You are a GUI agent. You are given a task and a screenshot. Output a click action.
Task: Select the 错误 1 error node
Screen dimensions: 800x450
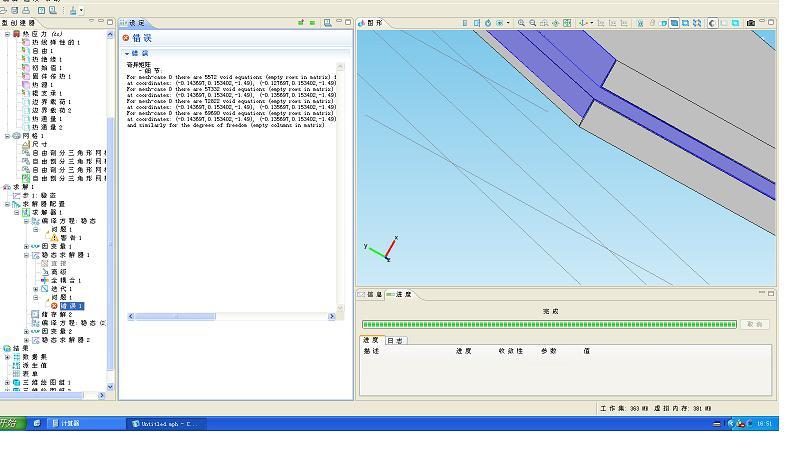click(71, 306)
